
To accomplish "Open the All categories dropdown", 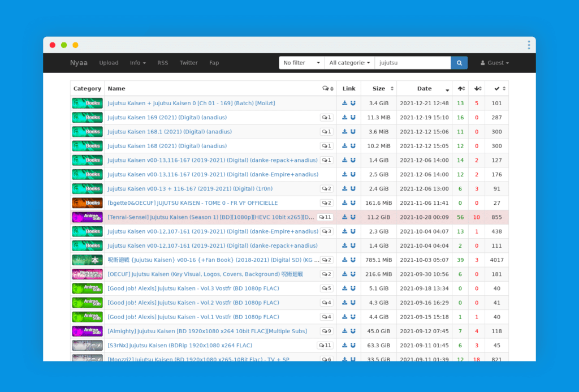I will tap(349, 63).
